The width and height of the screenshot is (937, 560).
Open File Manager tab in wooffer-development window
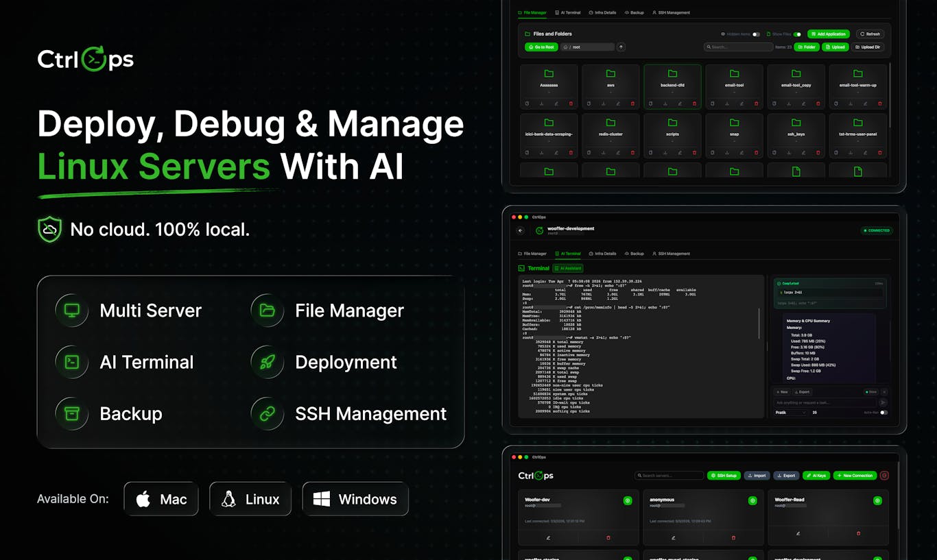coord(532,254)
